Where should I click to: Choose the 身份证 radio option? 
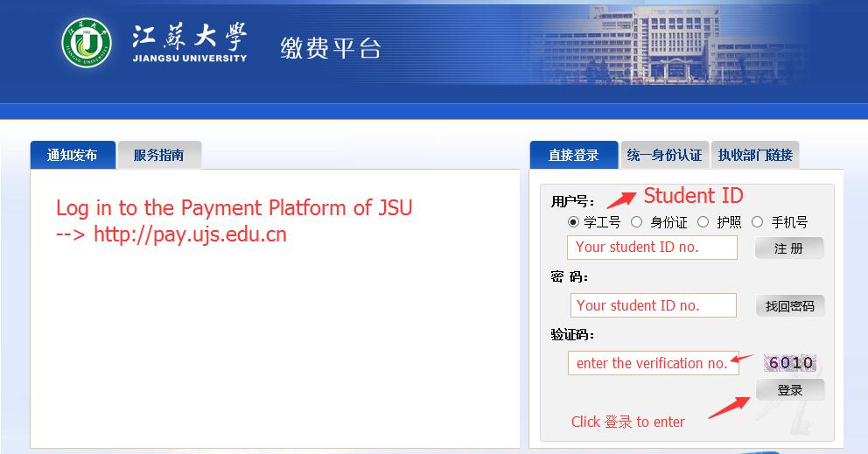pos(637,222)
